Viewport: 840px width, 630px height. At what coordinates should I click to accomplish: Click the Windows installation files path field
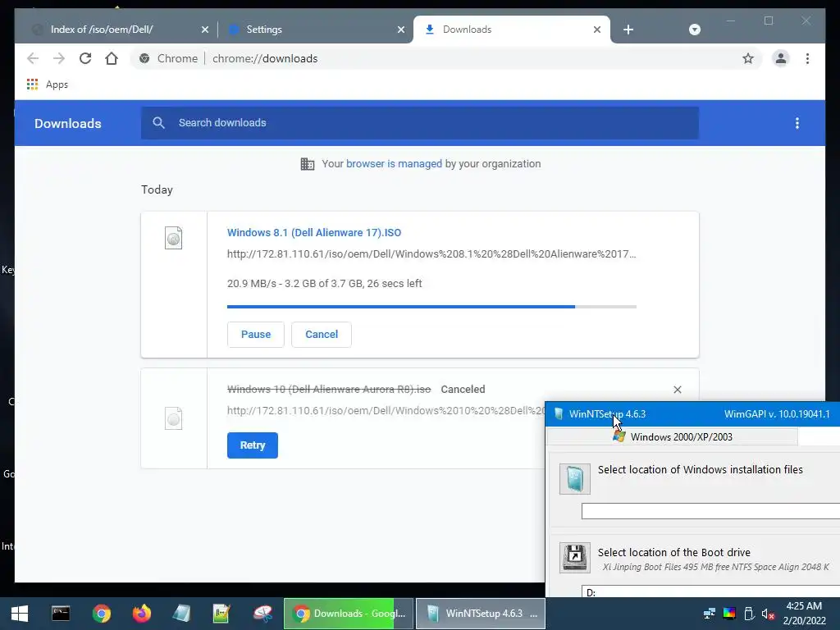coord(710,511)
